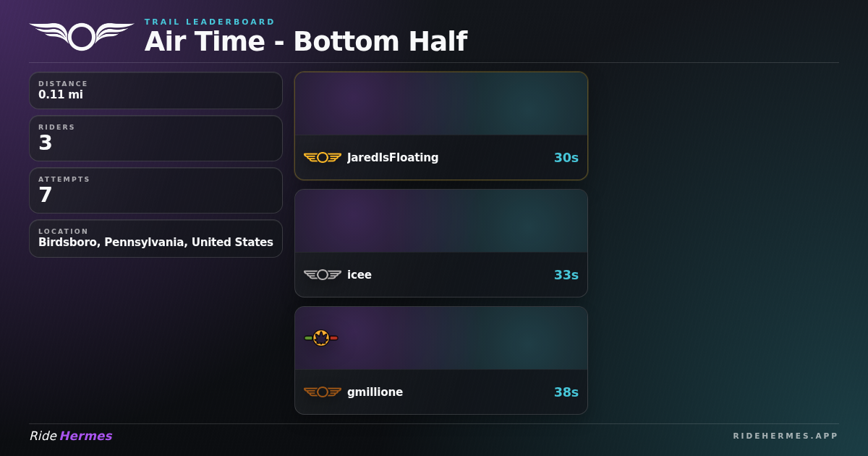868x456 pixels.
Task: Open the icee rider name
Action: 359,274
